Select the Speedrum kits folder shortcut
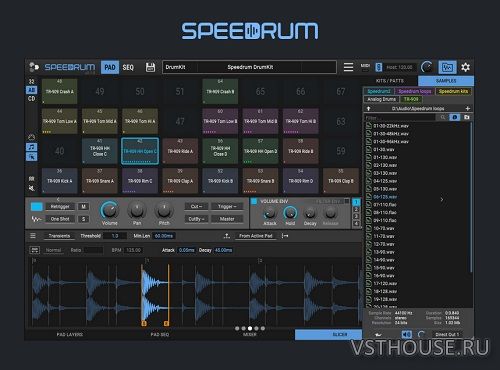500x370 pixels. (453, 91)
